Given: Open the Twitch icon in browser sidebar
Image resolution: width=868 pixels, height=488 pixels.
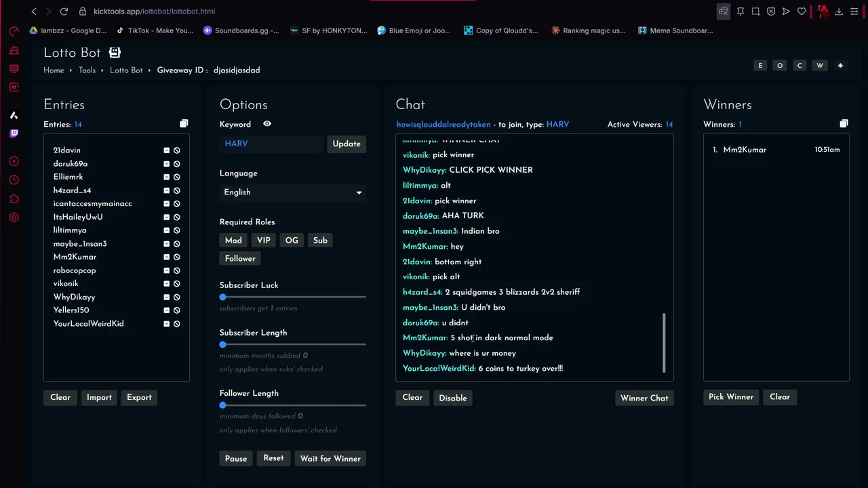Looking at the screenshot, I should (x=14, y=134).
